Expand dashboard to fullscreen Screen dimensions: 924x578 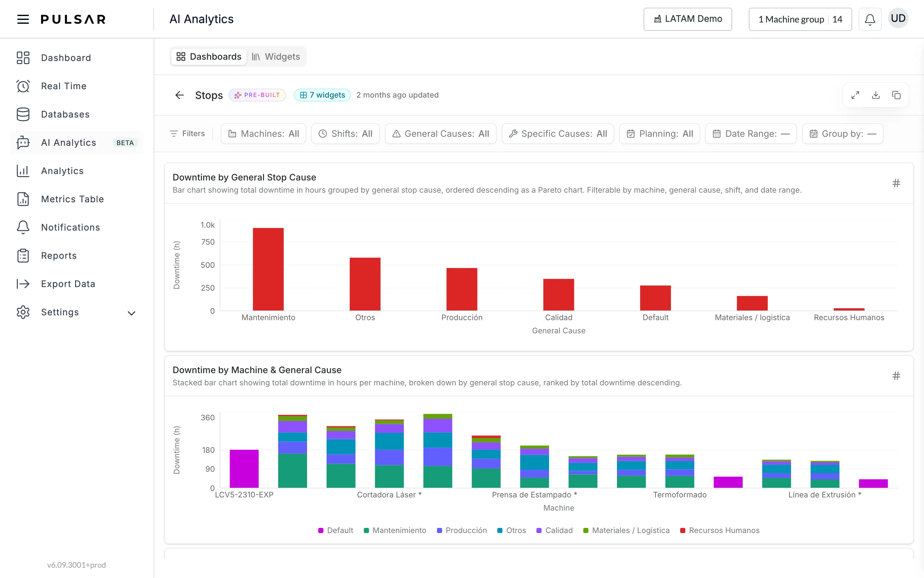coord(855,95)
